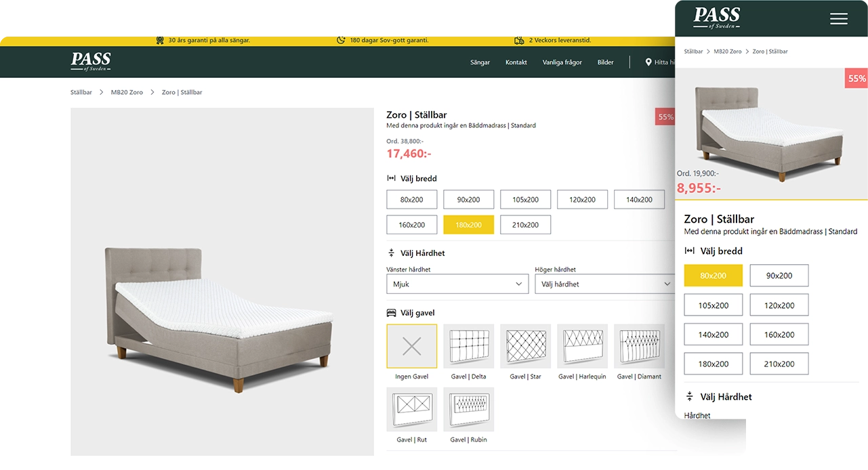Go to Kontakt page
Viewport: 868px width, 470px height.
coord(516,62)
